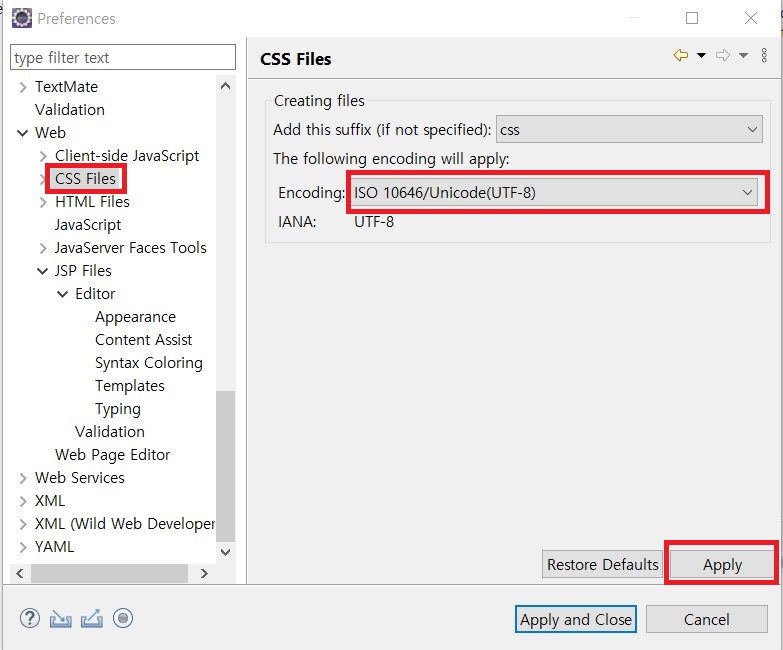Screen dimensions: 783x650
Task: Select Web Page Editor tree item
Action: [112, 455]
